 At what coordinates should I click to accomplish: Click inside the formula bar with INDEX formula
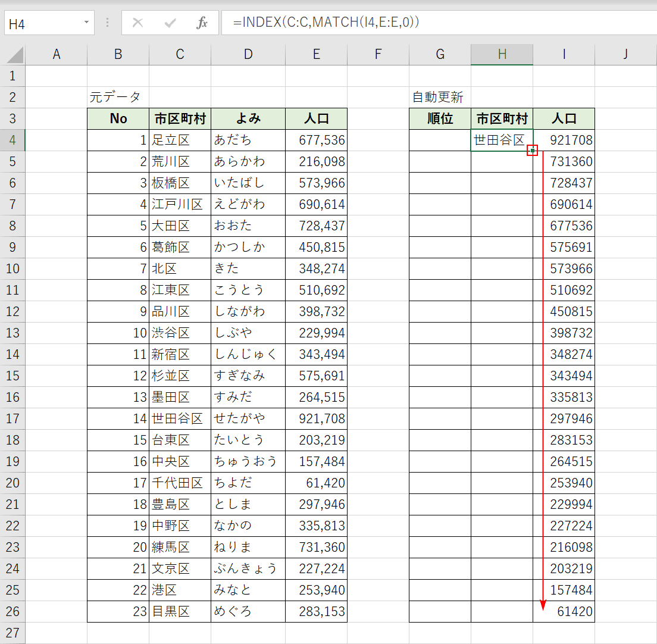coord(439,23)
